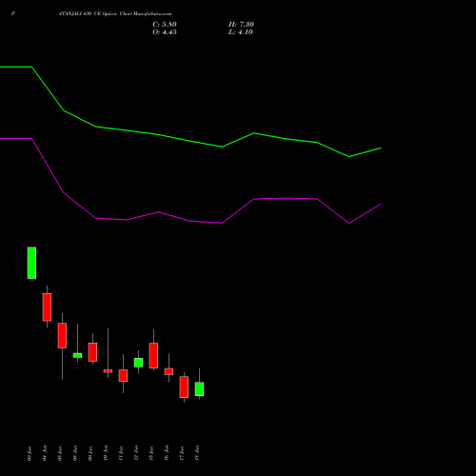Click the 16 Jun axis date label
This screenshot has width=476, height=476.
167,453
